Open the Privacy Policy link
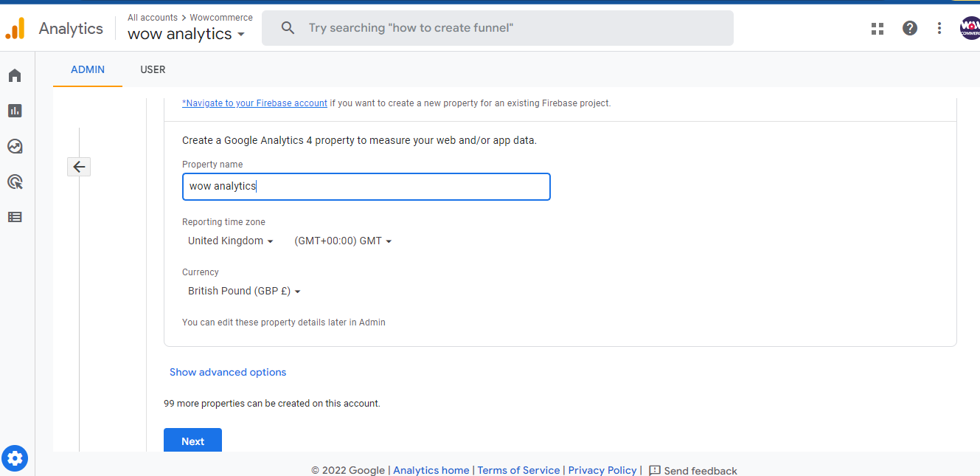980x476 pixels. (x=602, y=470)
